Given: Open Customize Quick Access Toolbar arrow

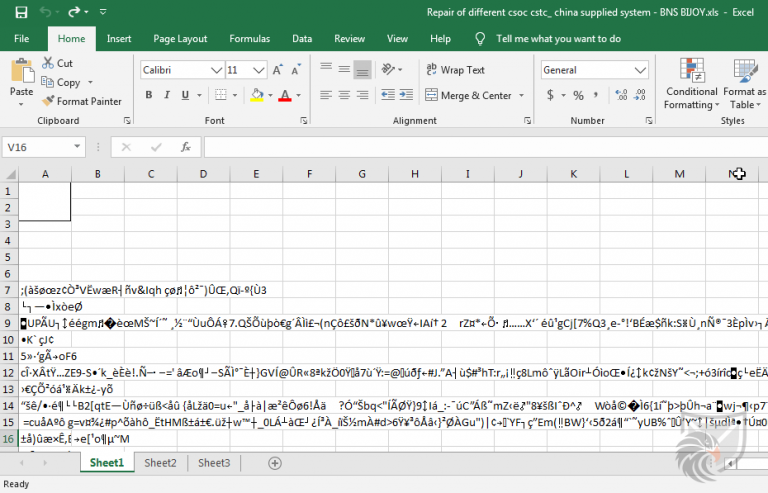Looking at the screenshot, I should pos(103,12).
